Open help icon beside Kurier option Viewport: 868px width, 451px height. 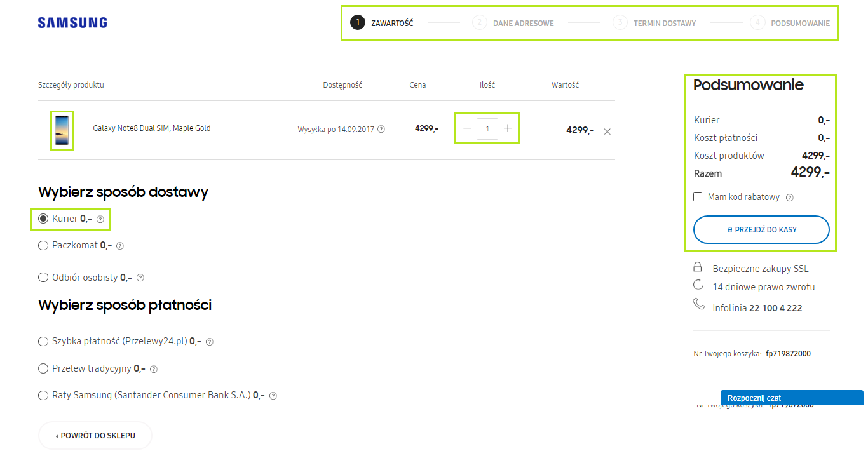100,219
